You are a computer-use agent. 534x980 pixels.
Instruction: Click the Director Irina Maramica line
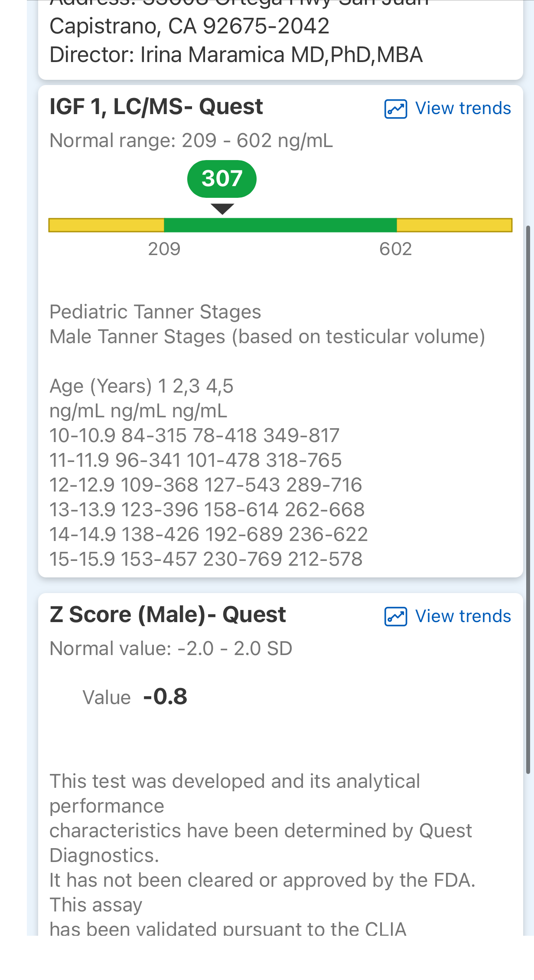pyautogui.click(x=236, y=55)
